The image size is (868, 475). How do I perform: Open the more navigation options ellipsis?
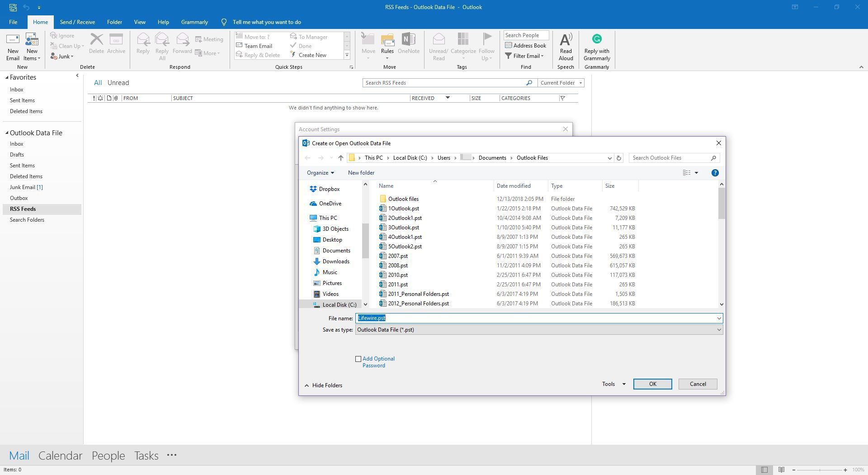(x=172, y=455)
